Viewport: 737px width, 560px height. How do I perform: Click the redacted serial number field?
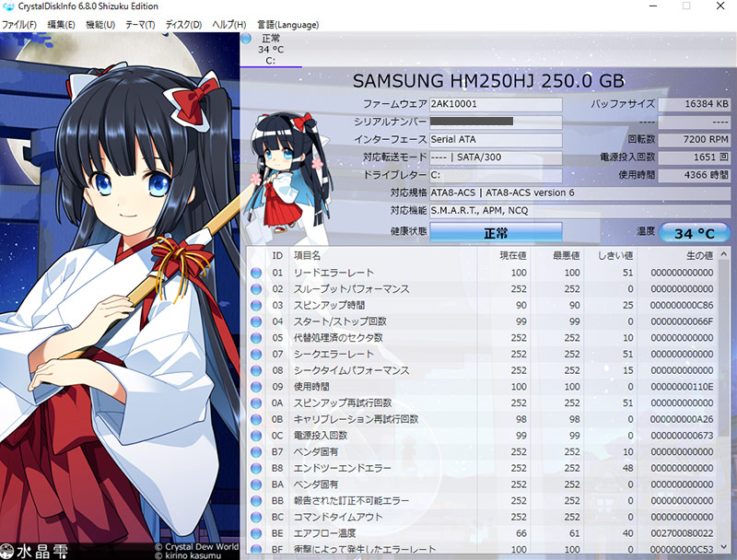496,122
